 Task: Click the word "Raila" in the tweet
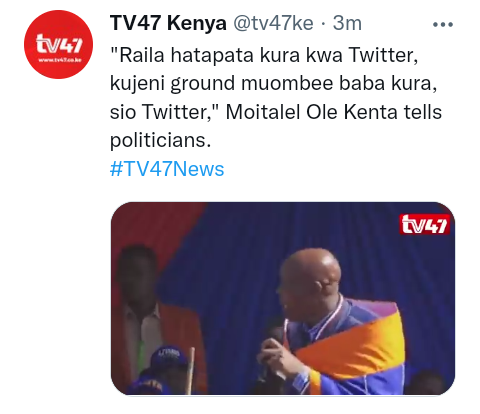tap(142, 55)
